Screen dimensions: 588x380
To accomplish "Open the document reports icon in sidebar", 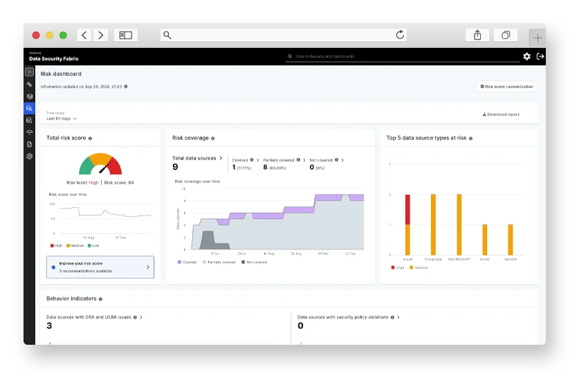I will point(29,144).
